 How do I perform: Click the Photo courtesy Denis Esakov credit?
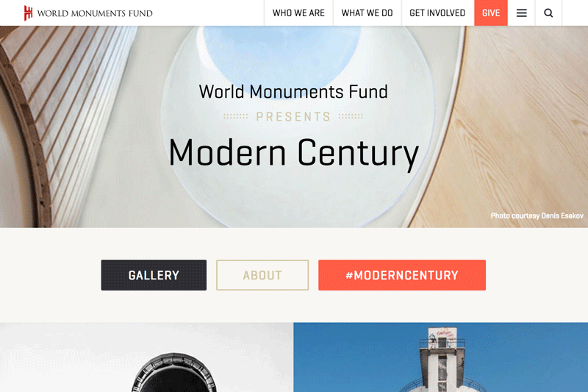point(537,215)
